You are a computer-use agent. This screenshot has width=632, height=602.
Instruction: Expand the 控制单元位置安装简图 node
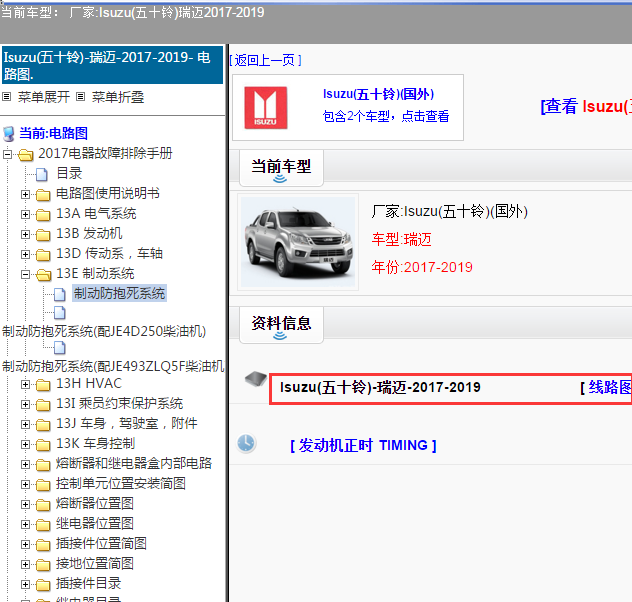[x=25, y=484]
